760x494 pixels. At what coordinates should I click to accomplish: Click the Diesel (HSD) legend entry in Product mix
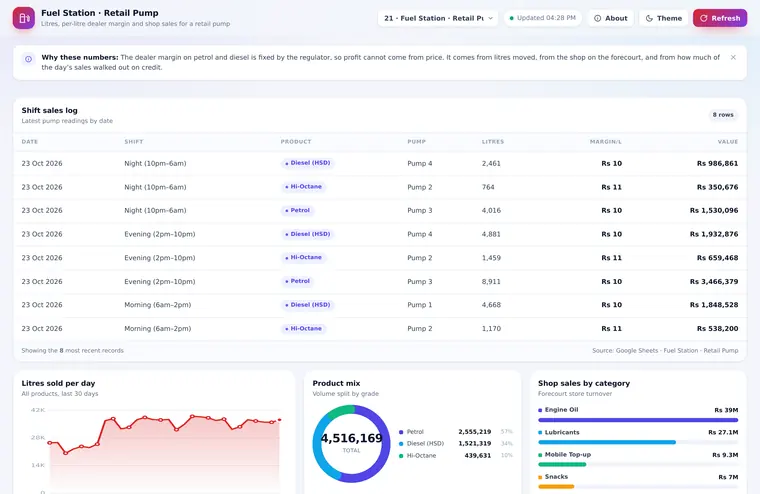pyautogui.click(x=456, y=444)
